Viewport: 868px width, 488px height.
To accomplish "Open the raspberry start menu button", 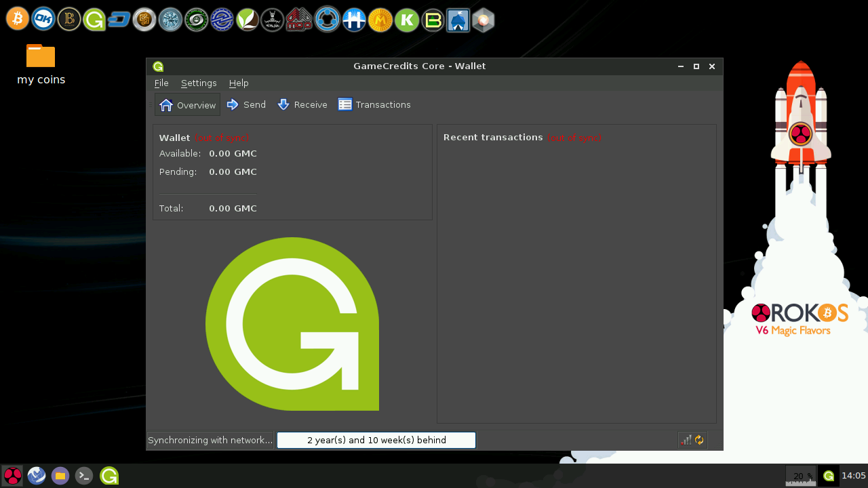I will (x=12, y=476).
